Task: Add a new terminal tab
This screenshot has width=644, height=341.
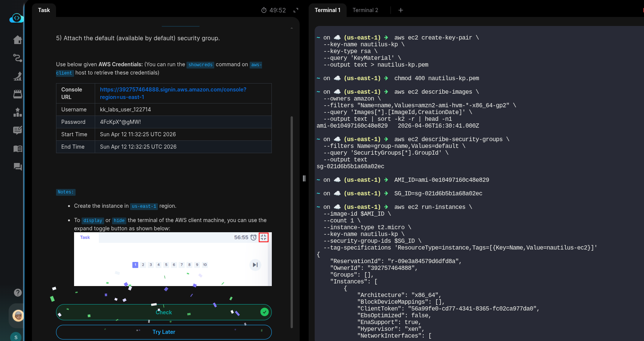Action: (x=401, y=10)
